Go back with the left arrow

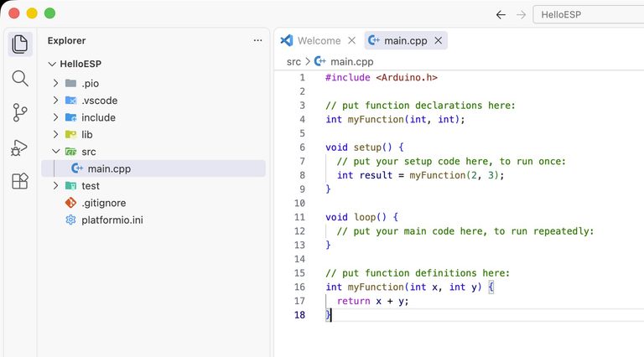[x=501, y=15]
